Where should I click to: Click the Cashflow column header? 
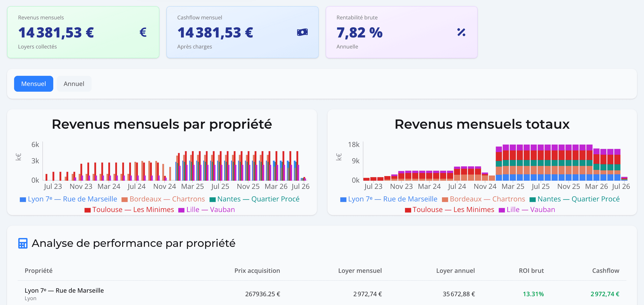coord(606,271)
